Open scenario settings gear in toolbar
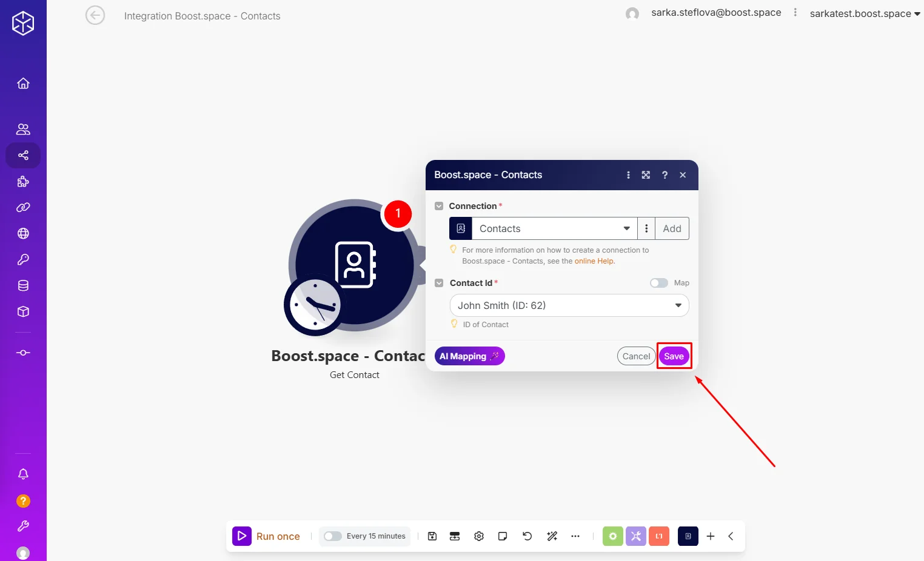This screenshot has width=924, height=561. (479, 536)
